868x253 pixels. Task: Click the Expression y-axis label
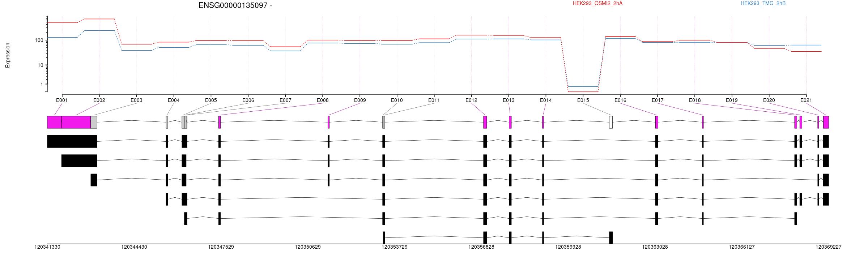(8, 55)
